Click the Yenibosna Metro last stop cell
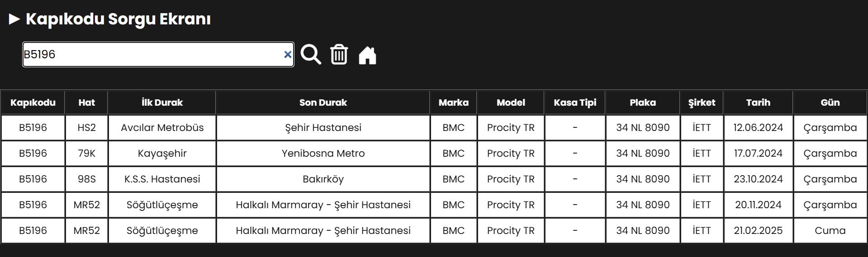Image resolution: width=868 pixels, height=257 pixels. tap(323, 154)
